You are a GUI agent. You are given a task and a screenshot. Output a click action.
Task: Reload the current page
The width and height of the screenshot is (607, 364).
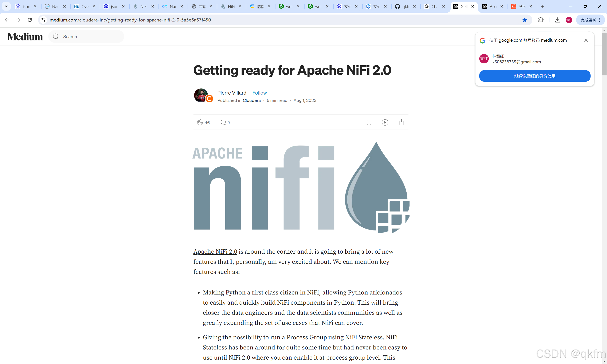tap(30, 20)
